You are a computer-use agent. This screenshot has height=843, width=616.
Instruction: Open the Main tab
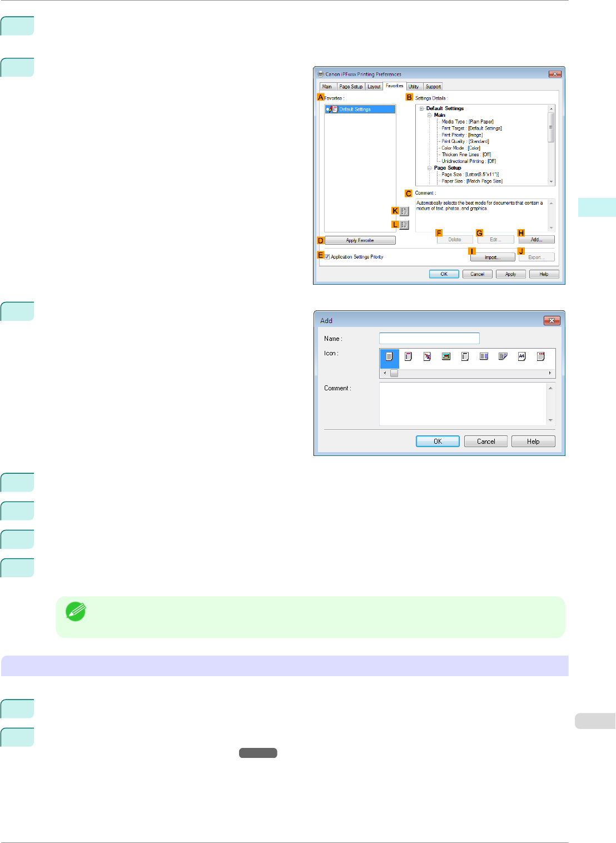pyautogui.click(x=327, y=87)
